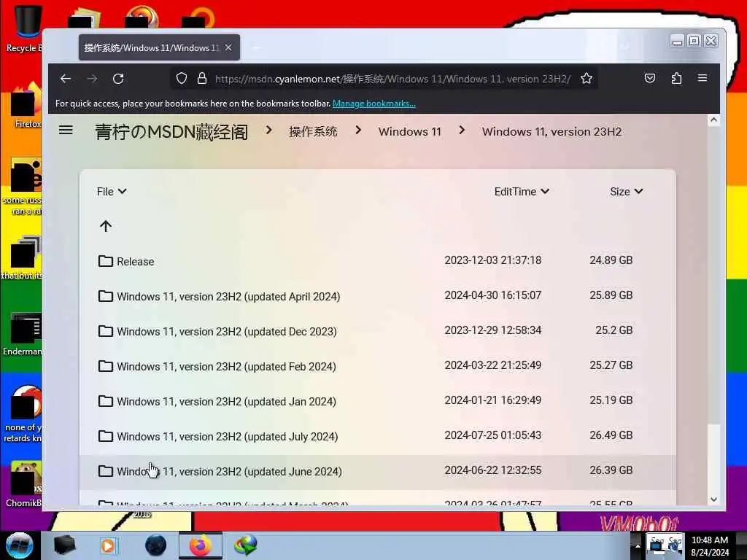Click the folder icon for updated Jan 2024
The image size is (747, 560).
tap(105, 402)
